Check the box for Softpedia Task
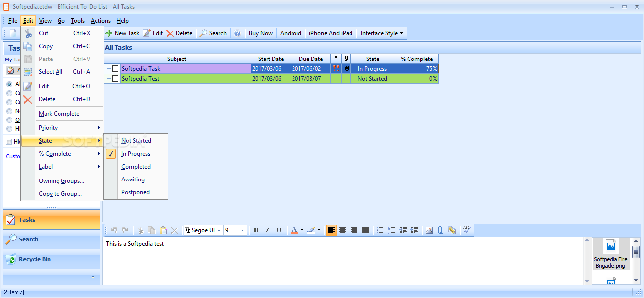Viewport: 644px width, 298px height. click(x=116, y=69)
